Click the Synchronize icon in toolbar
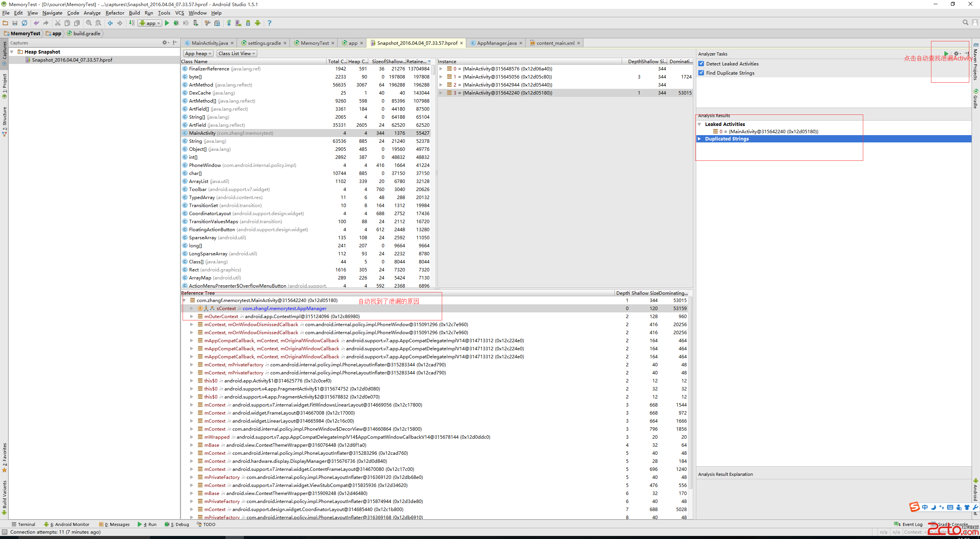 click(24, 23)
